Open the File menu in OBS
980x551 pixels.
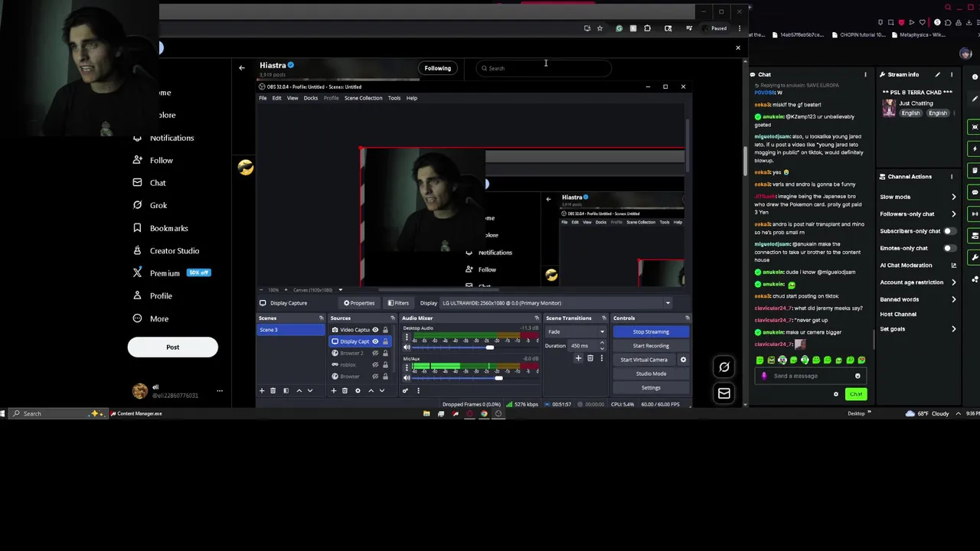click(263, 98)
